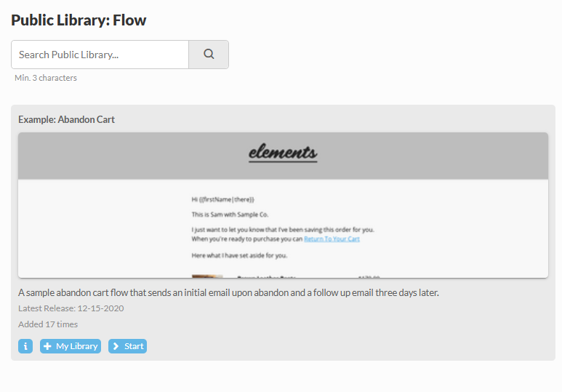The height and width of the screenshot is (392, 562).
Task: Click the Public Library: Flow heading
Action: 79,20
